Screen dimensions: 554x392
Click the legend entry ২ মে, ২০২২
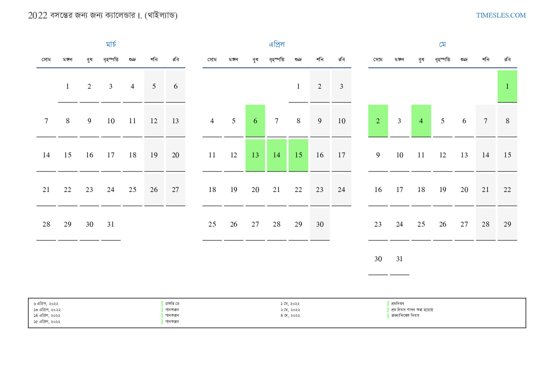(x=290, y=310)
